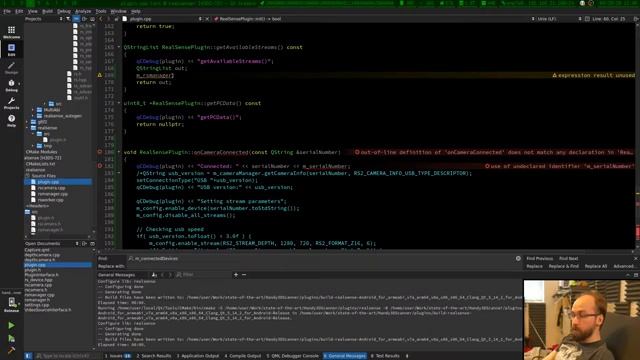
Task: Open settings.cpp in Open Documents list
Action: click(x=36, y=305)
